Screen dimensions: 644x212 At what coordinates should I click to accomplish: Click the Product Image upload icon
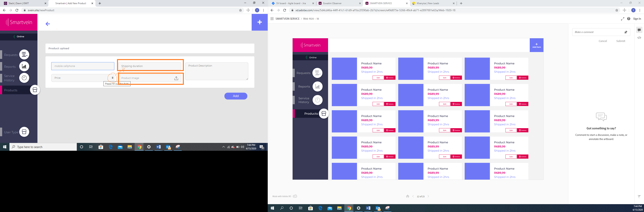click(176, 78)
